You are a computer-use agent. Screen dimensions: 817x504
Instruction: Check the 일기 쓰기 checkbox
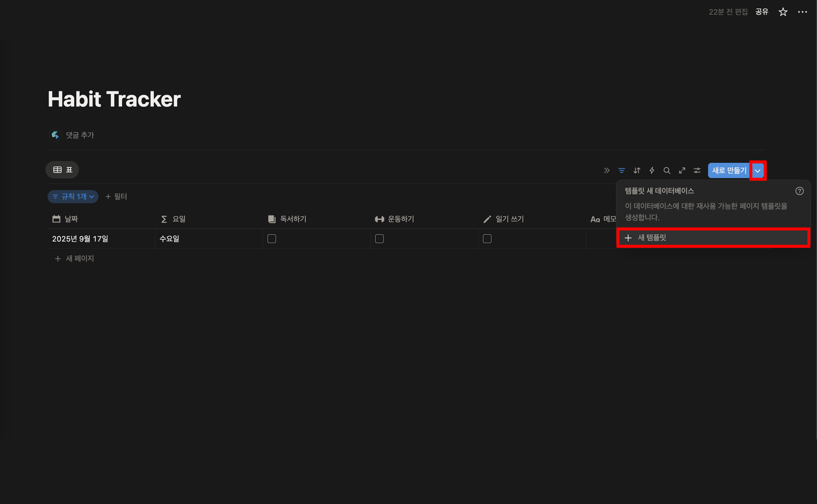click(x=487, y=239)
